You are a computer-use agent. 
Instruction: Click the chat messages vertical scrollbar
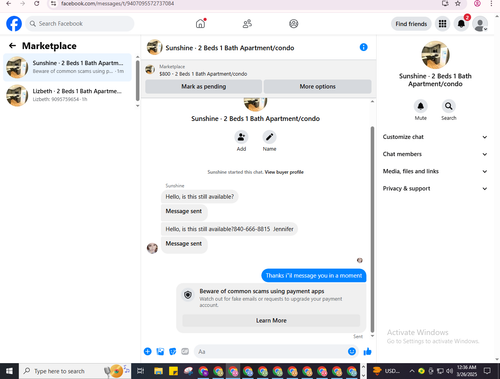click(x=372, y=229)
